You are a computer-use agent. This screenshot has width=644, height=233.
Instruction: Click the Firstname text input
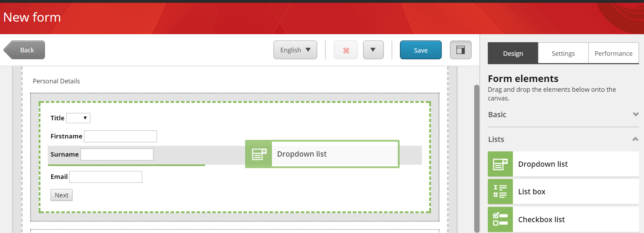click(x=120, y=136)
